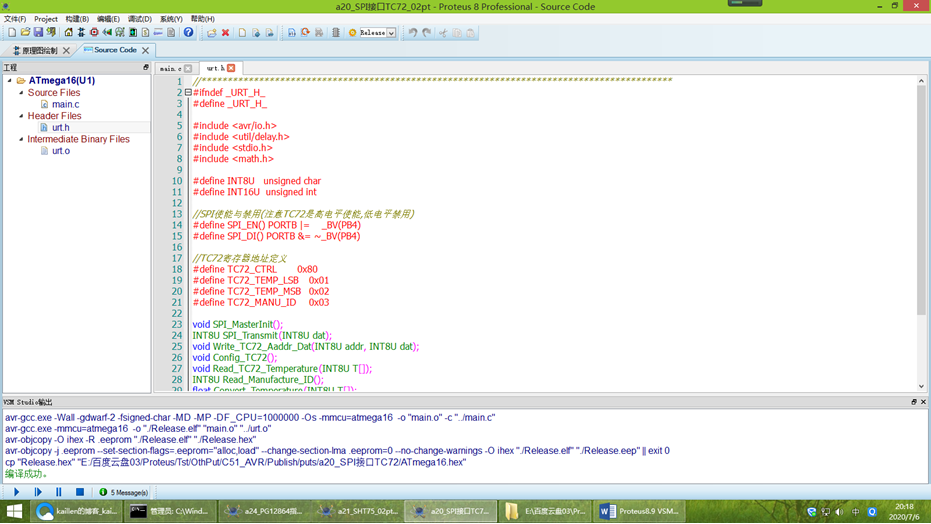Open project settings gear icon
The height and width of the screenshot is (524, 931).
coord(352,33)
